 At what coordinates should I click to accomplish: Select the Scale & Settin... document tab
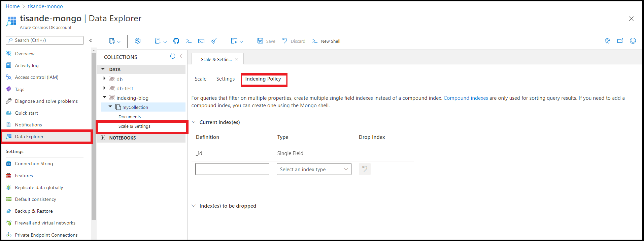tap(216, 59)
